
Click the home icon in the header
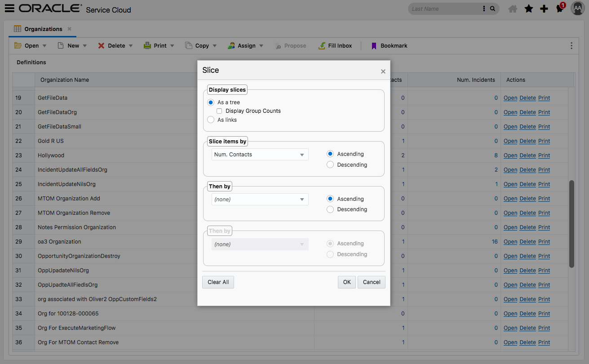(513, 8)
